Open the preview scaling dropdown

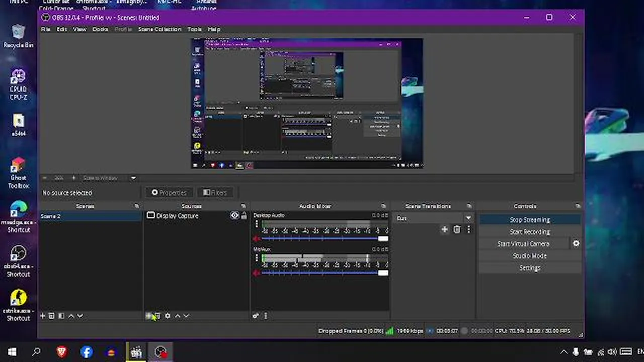(x=110, y=178)
